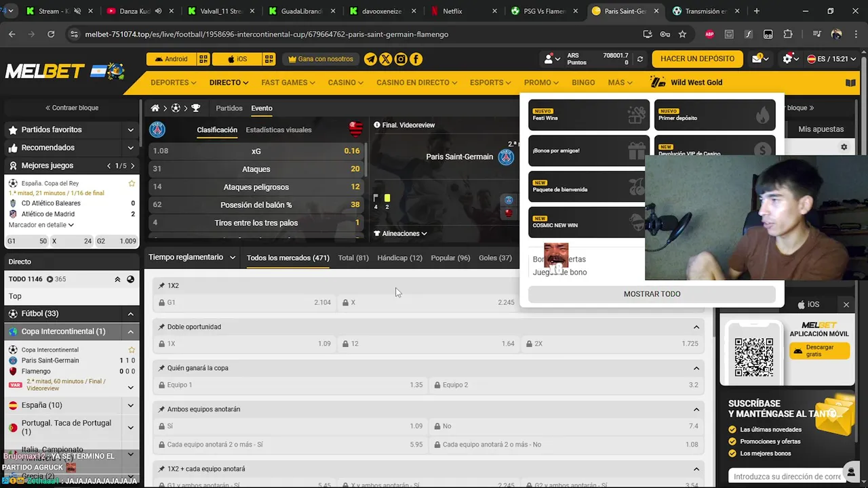Select the G1 50 odds button

(27, 241)
